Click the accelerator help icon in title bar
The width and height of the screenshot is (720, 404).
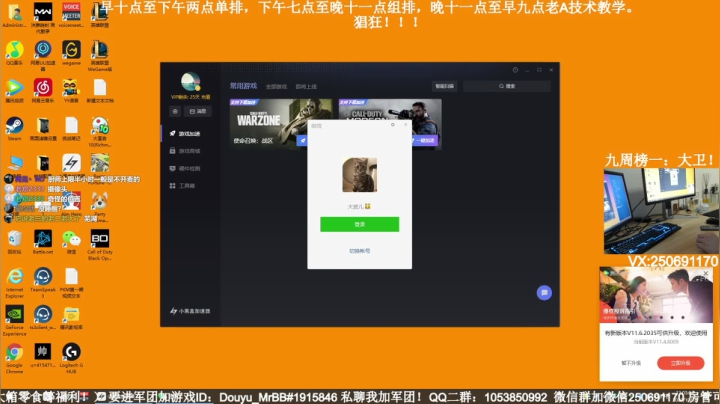tap(515, 70)
